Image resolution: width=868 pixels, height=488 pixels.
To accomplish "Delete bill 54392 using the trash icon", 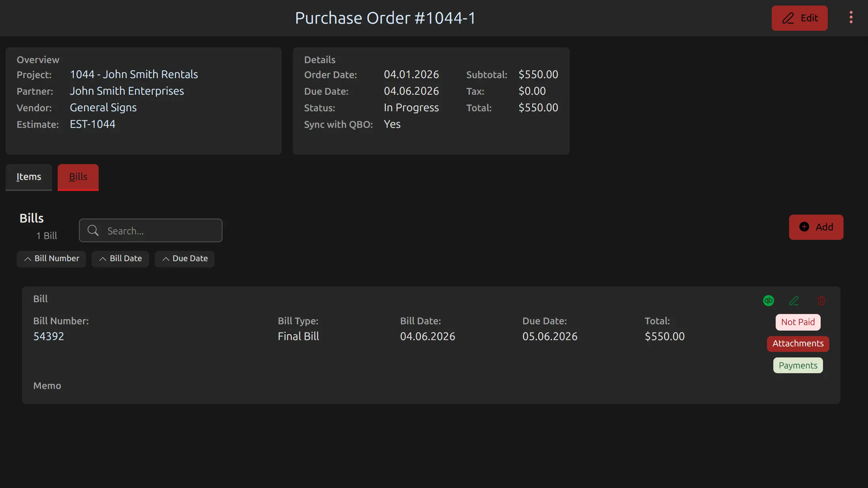I will tap(821, 300).
